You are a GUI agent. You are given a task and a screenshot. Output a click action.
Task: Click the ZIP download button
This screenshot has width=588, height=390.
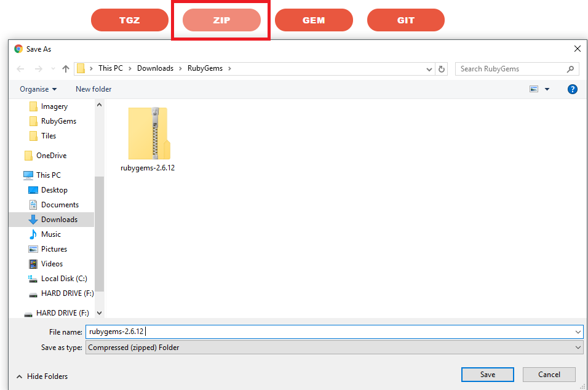coord(221,20)
